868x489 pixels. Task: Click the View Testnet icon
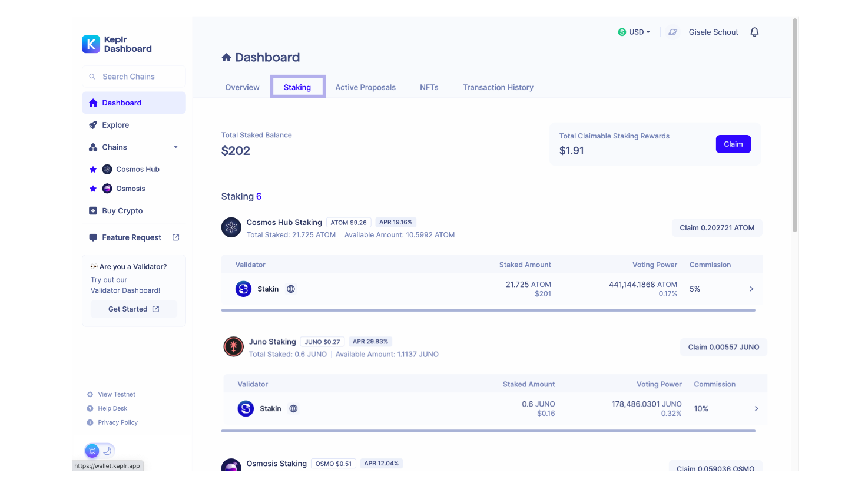(x=90, y=394)
